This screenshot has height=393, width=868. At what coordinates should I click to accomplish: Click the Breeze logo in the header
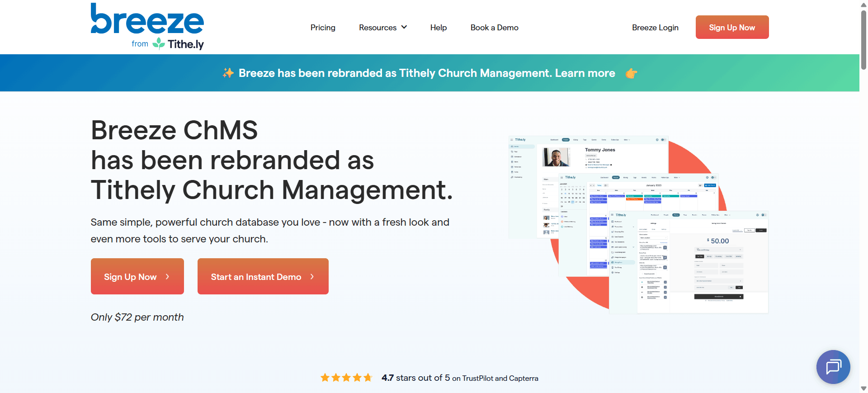(x=147, y=26)
